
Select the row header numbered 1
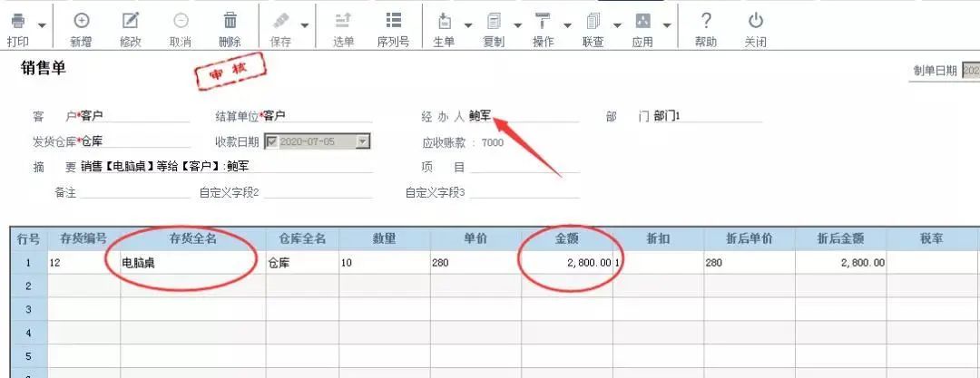tap(29, 262)
